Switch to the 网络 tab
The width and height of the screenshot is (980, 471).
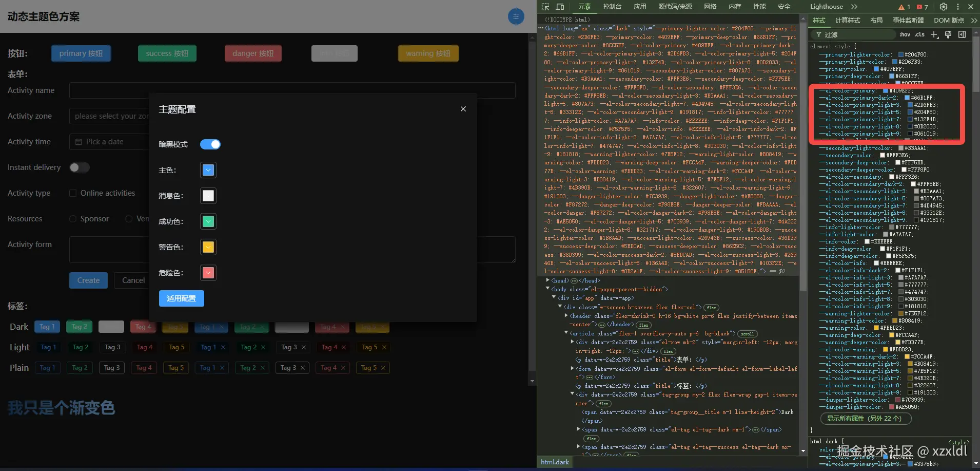[x=710, y=7]
